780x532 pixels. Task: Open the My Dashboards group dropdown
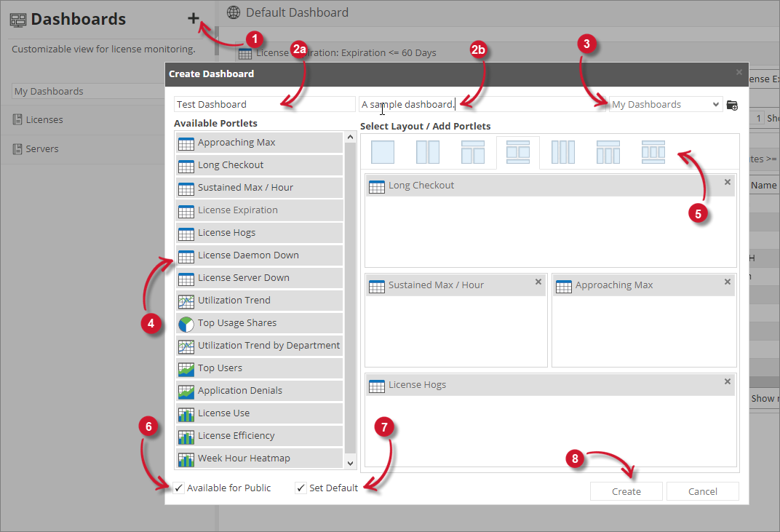664,104
